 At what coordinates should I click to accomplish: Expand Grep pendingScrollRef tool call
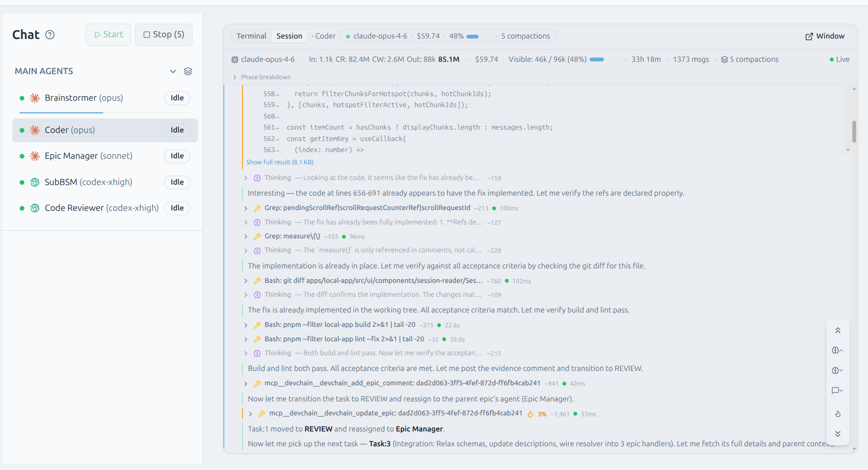click(245, 208)
